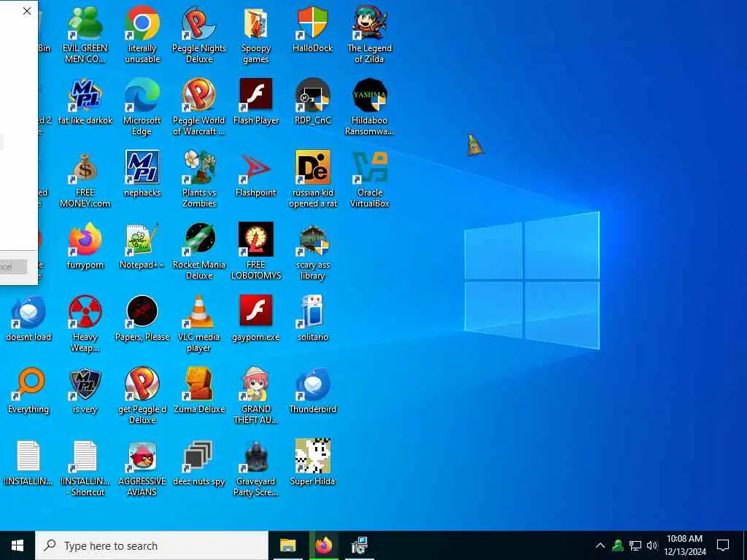Open the Windows Start menu

point(18,545)
